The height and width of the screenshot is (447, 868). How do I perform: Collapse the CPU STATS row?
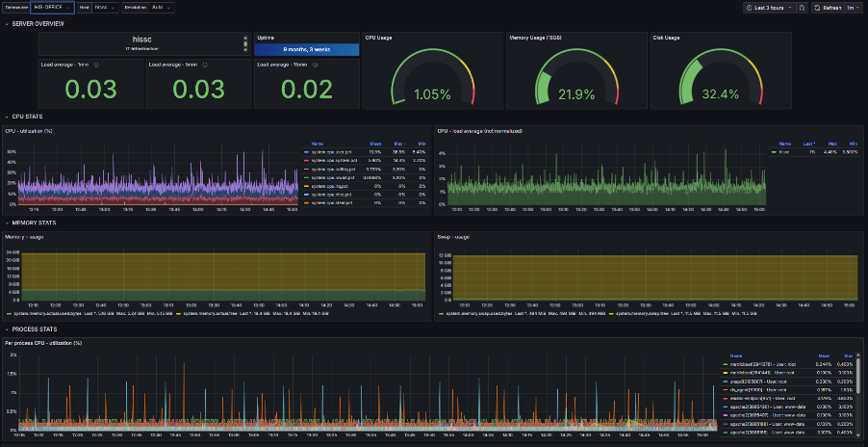(6, 116)
